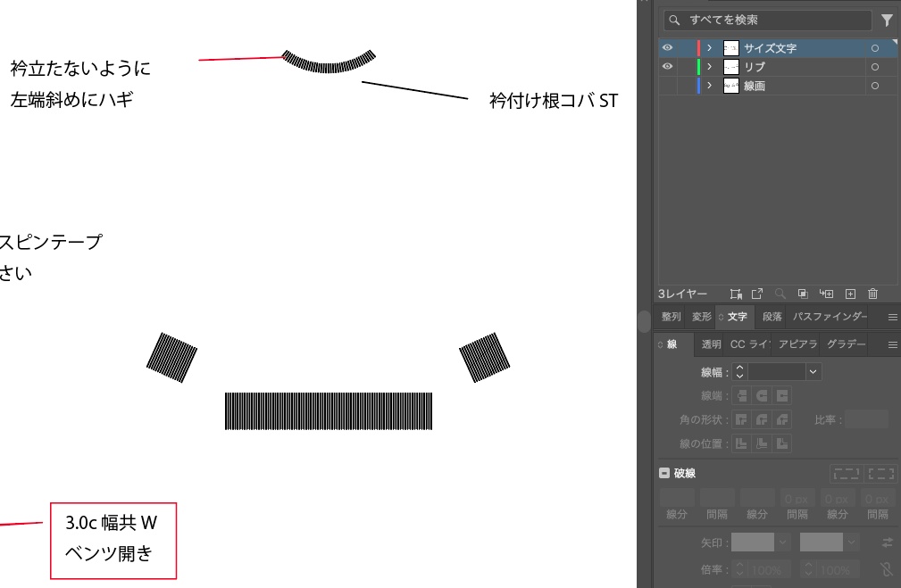Open the filter icon beside the search bar
Viewport: 901px width, 588px height.
coord(886,20)
